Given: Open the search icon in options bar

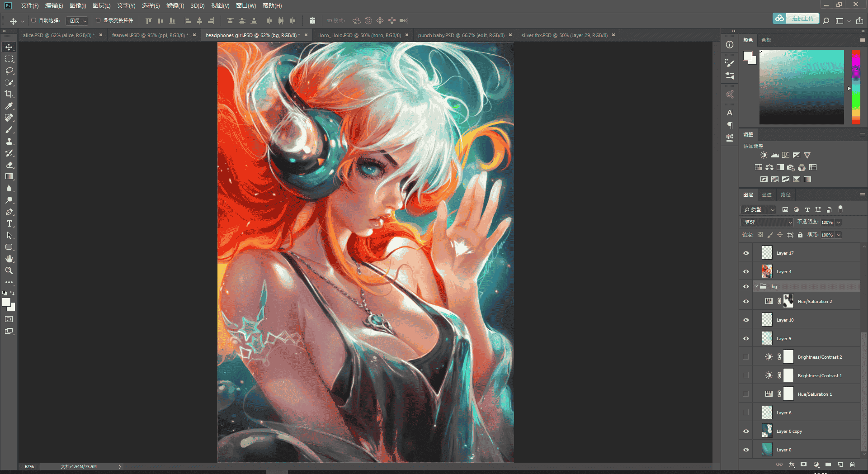Looking at the screenshot, I should pyautogui.click(x=826, y=20).
